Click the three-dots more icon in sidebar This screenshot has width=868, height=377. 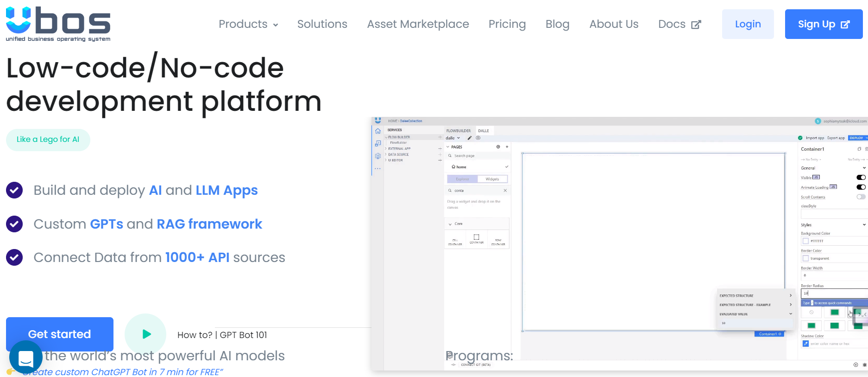[x=378, y=169]
